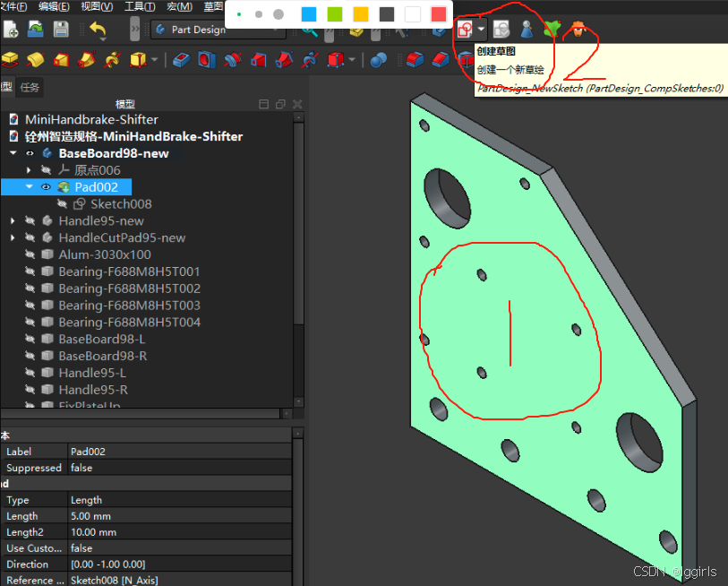Show the hidden HandleCutPad95-new body
The height and width of the screenshot is (586, 728).
coord(30,237)
